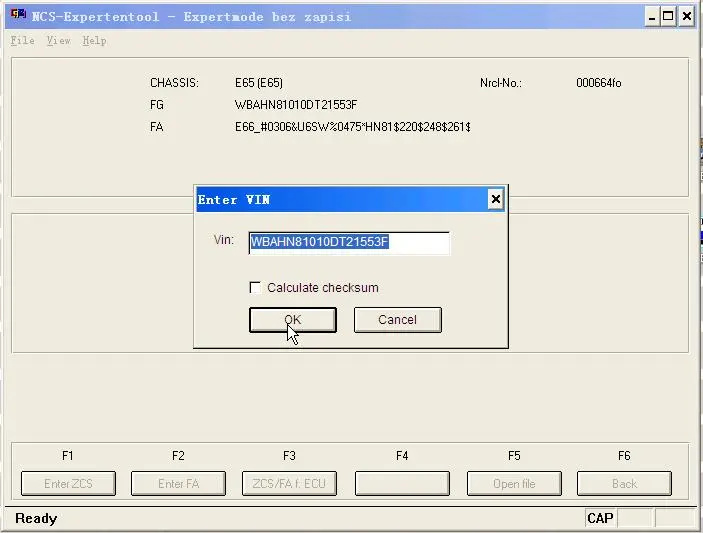Maximize the NCS-Expertentool window
The height and width of the screenshot is (533, 703).
[x=668, y=17]
